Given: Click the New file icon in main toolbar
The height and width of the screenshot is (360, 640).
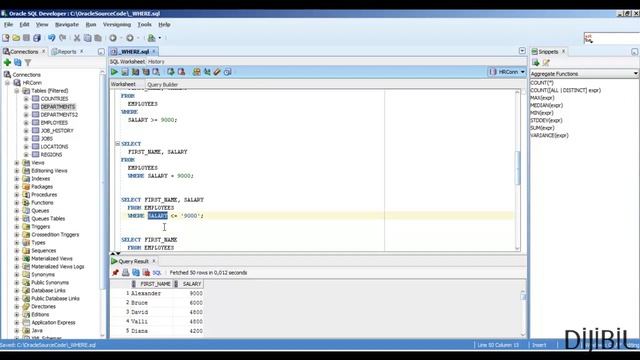Looking at the screenshot, I should pos(6,38).
